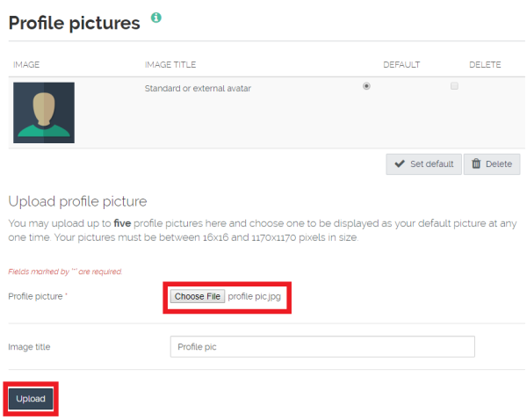Click the Image title field label
527x420 pixels.
[x=29, y=347]
